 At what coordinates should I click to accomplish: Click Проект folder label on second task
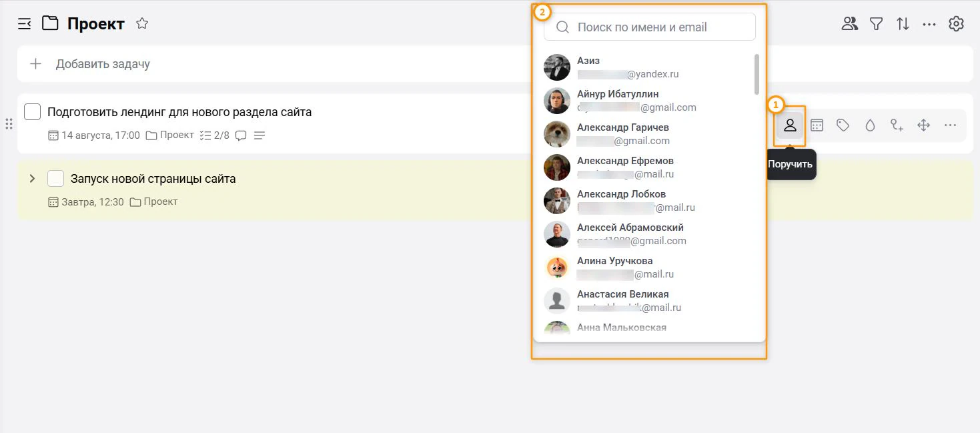[x=153, y=201]
